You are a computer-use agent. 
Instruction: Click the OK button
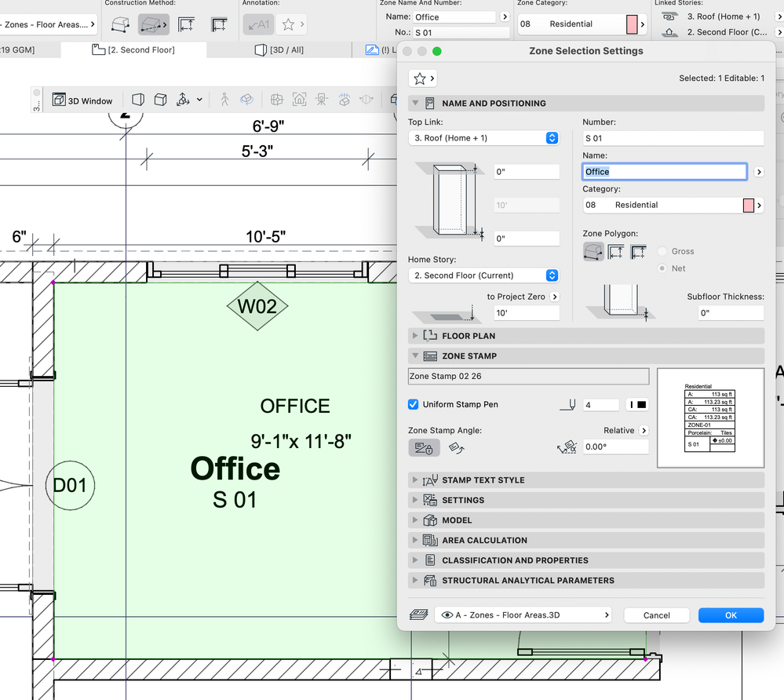(x=731, y=614)
